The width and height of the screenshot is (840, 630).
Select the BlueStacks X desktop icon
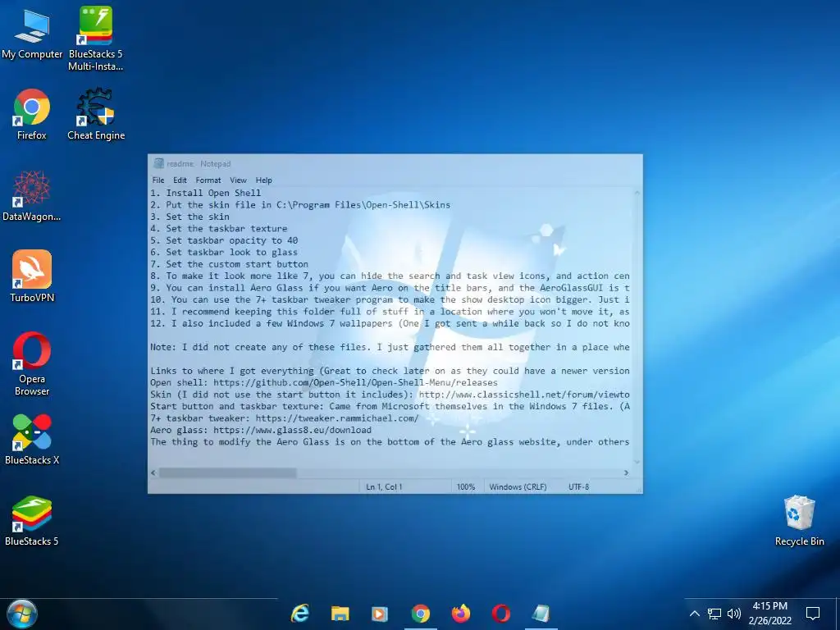[x=32, y=440]
